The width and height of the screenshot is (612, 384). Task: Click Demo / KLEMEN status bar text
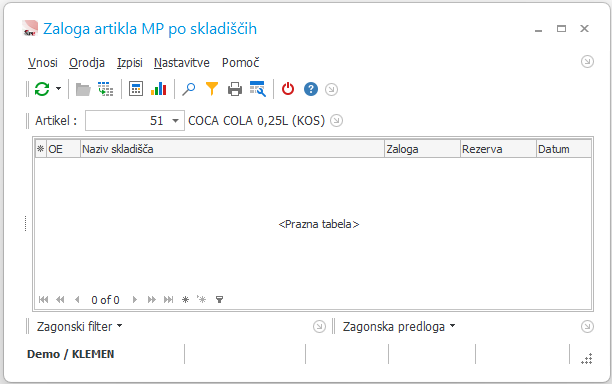[x=71, y=354]
